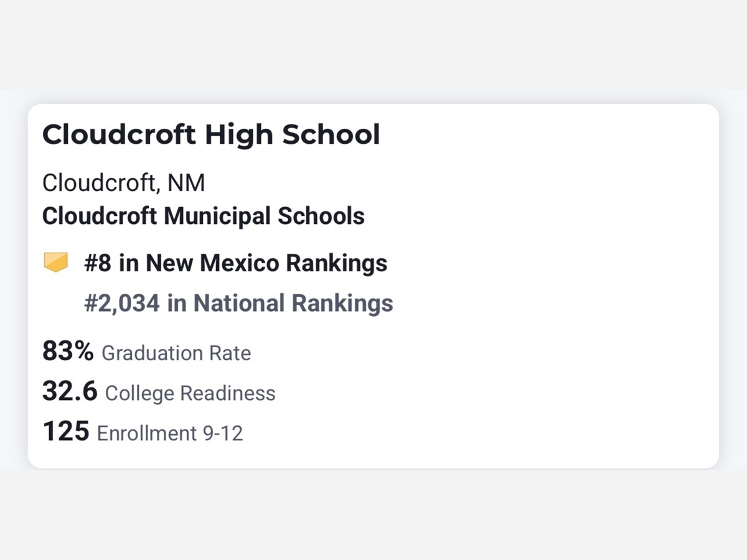Select the Enrollment 9-12 label
747x560 pixels.
[x=170, y=433]
